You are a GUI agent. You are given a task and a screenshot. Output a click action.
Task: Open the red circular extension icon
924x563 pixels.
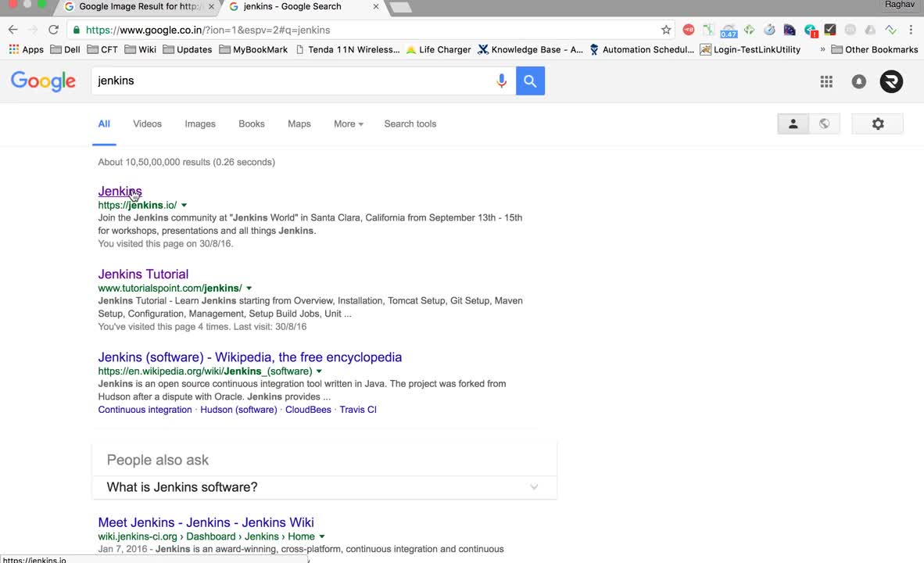(688, 30)
